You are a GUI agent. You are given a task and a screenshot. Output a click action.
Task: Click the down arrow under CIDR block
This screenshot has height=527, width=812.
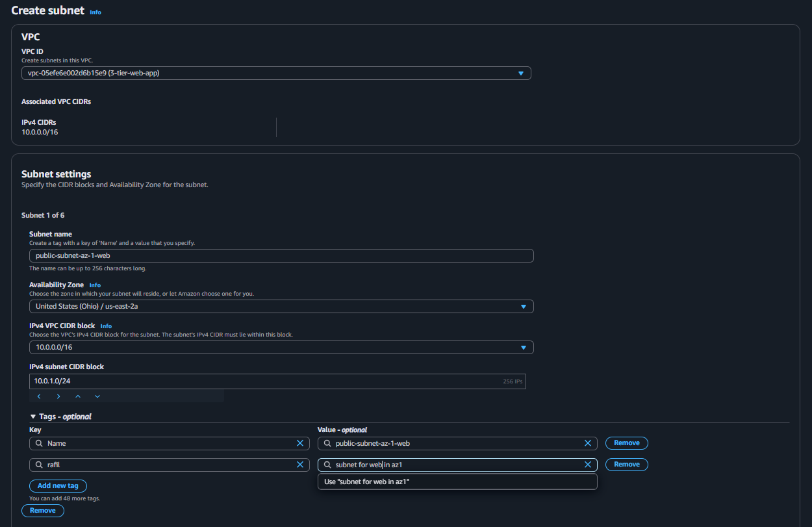tap(97, 396)
